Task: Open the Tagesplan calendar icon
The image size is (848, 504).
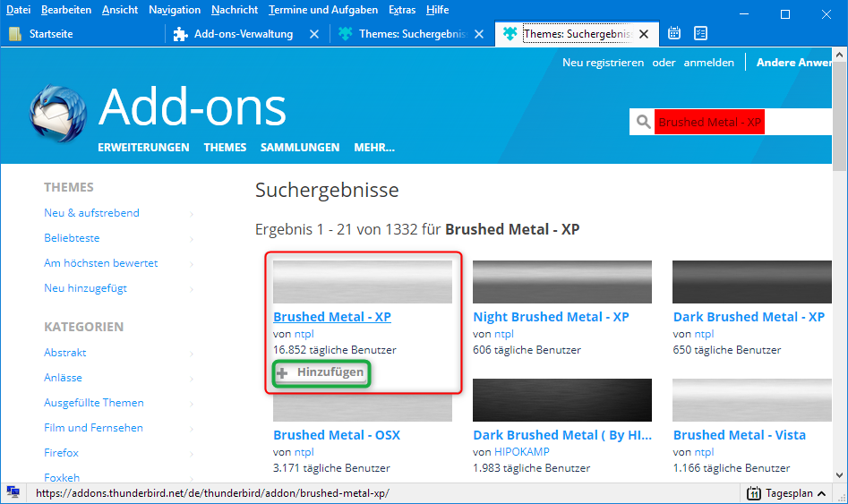Action: 753,493
